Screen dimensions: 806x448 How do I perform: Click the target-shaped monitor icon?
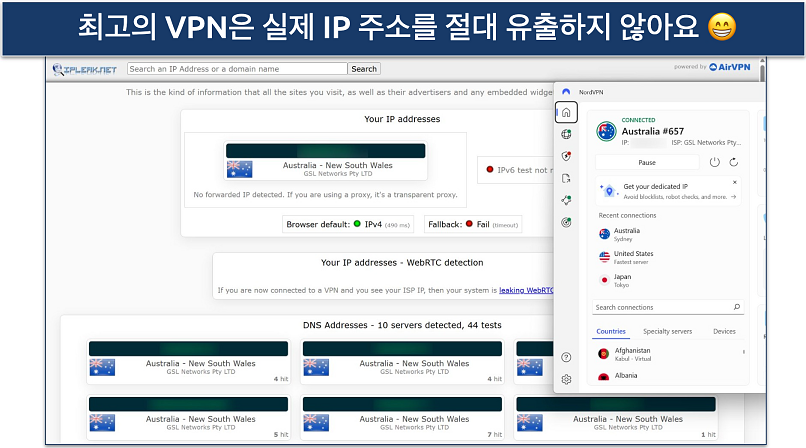pos(566,222)
